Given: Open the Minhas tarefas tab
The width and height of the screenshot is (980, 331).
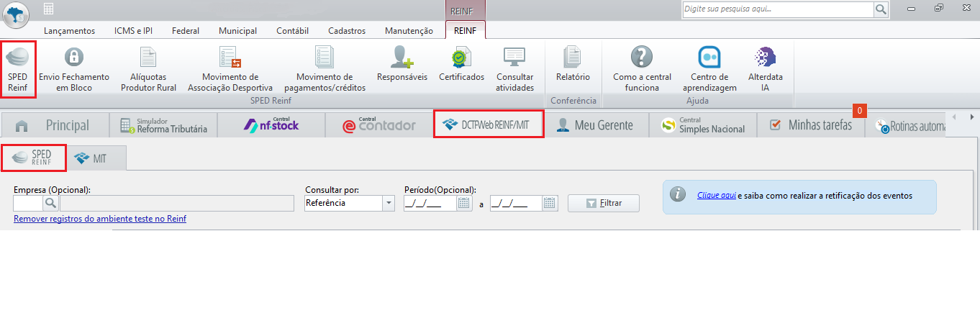Looking at the screenshot, I should tap(810, 125).
